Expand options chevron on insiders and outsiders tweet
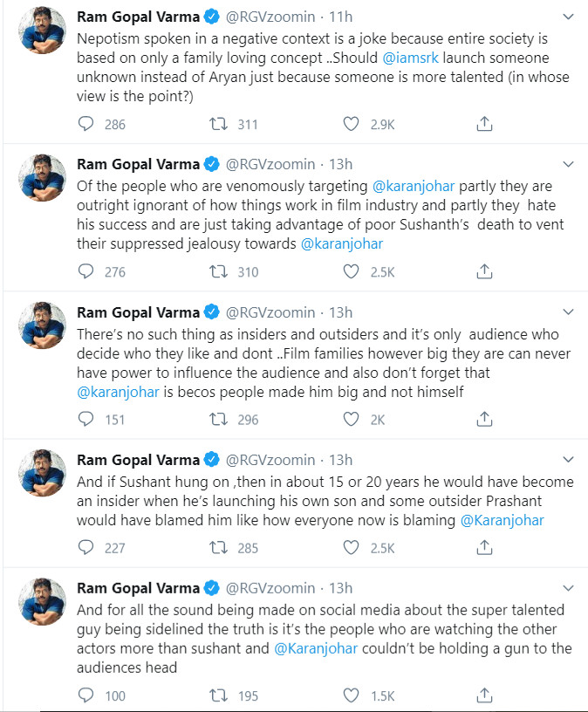This screenshot has height=712, width=588. tap(568, 312)
